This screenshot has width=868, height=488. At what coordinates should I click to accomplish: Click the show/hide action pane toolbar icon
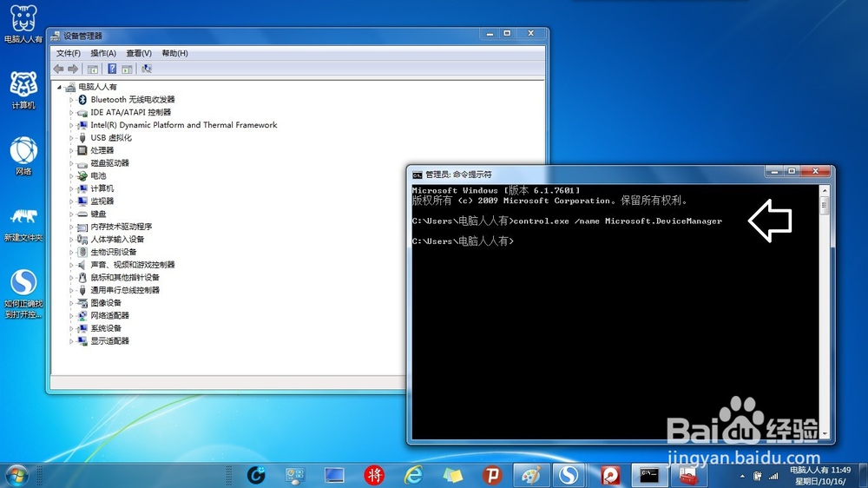pos(127,69)
